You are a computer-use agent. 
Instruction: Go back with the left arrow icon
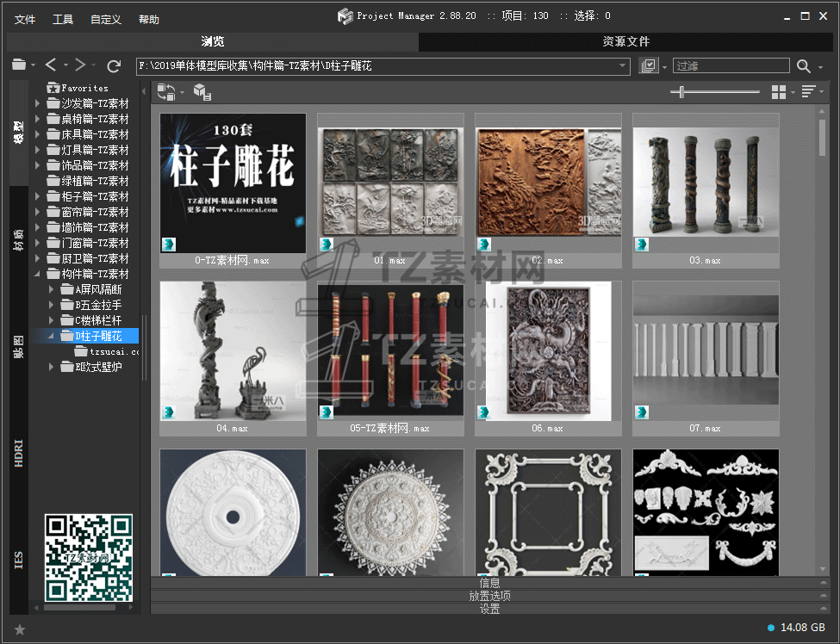point(51,65)
